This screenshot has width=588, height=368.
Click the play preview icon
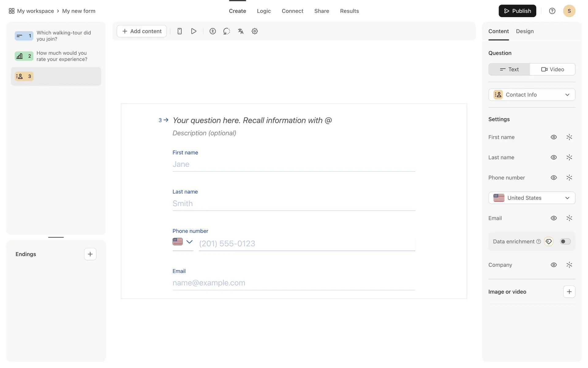[x=194, y=31]
